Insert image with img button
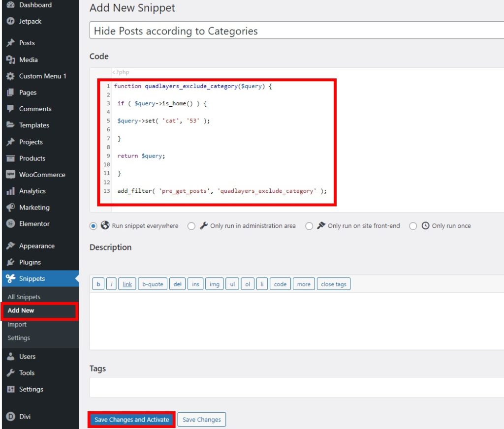 coord(215,284)
